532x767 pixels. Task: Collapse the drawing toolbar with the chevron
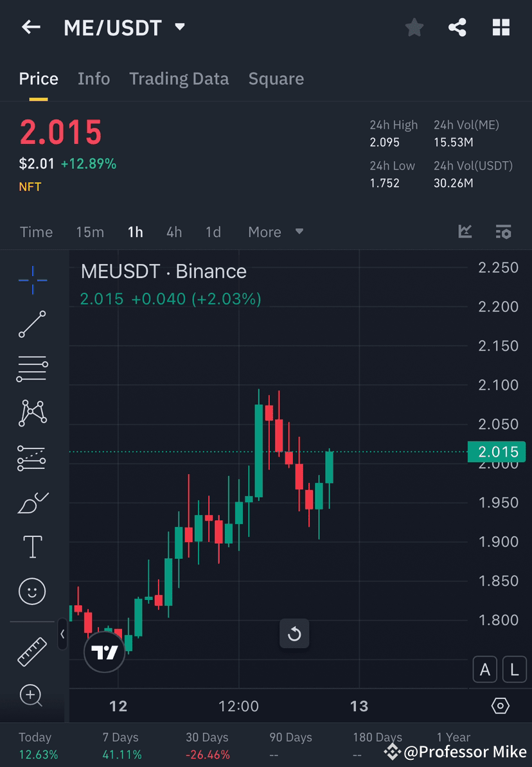(62, 635)
